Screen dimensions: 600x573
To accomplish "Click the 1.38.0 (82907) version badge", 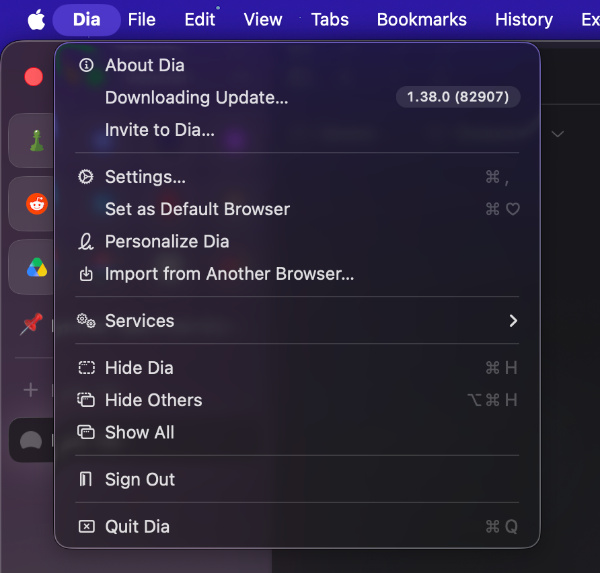I will click(458, 97).
